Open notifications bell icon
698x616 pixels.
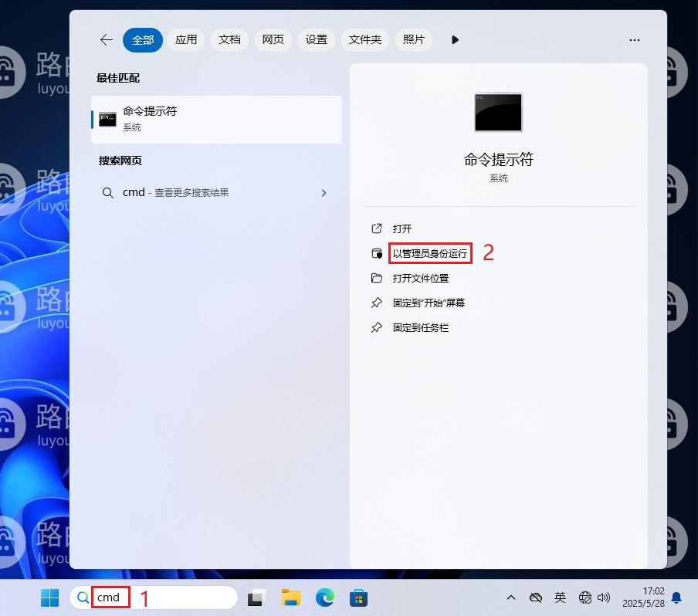tap(676, 597)
